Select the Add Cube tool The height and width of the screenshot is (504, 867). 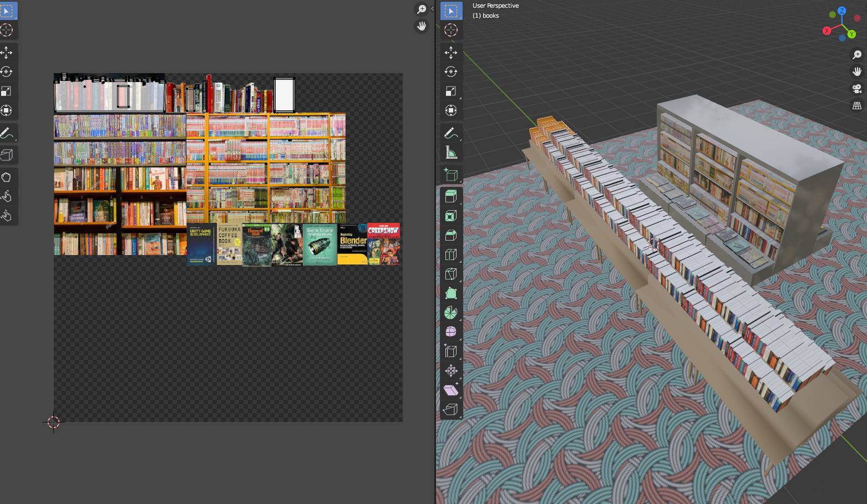point(451,173)
